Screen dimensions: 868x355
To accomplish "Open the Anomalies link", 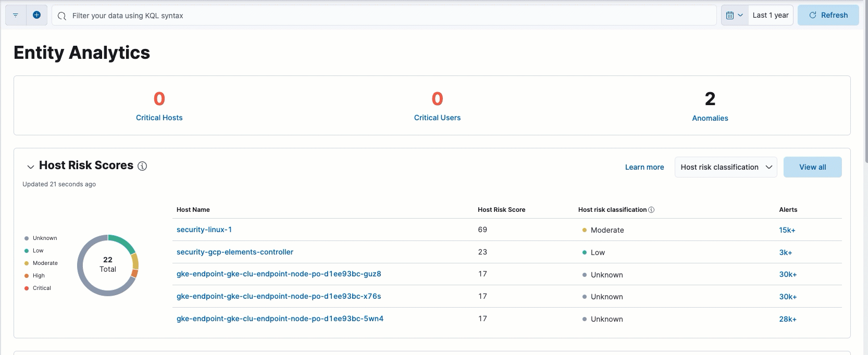I will (710, 118).
